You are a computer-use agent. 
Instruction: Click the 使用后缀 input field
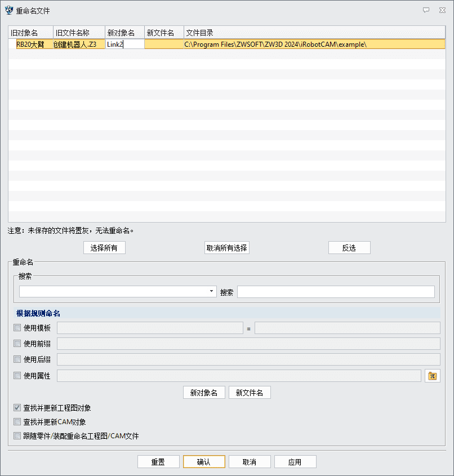click(x=248, y=359)
